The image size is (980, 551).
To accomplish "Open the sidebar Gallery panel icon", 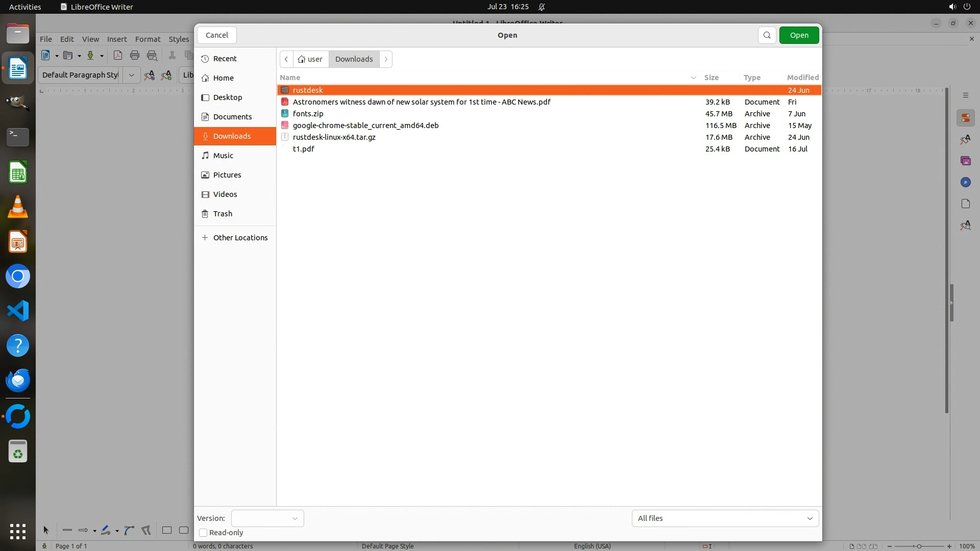I will click(x=965, y=161).
